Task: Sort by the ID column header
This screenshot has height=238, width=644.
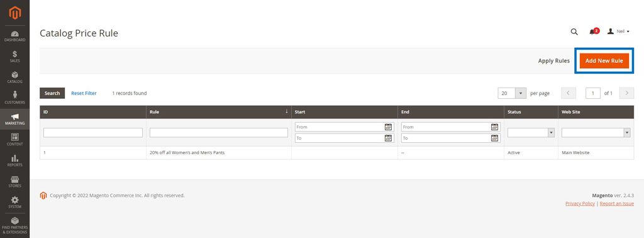Action: click(x=93, y=112)
